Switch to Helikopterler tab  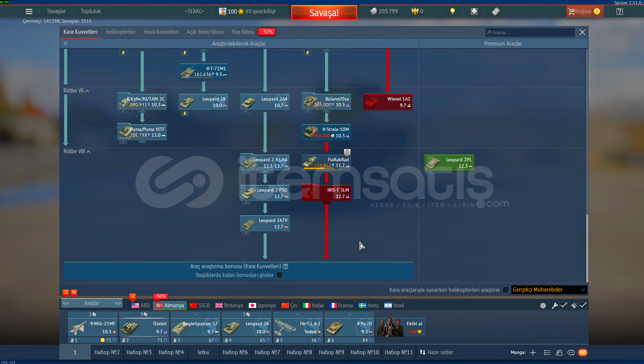[120, 32]
